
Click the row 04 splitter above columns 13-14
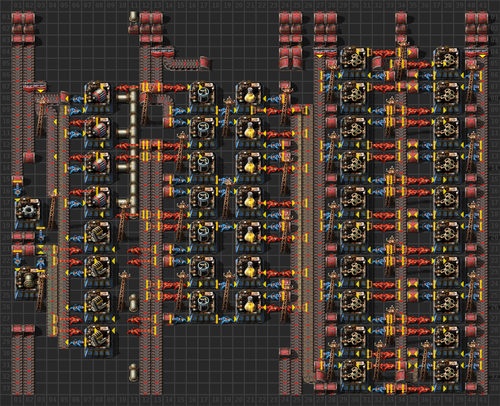163,52
